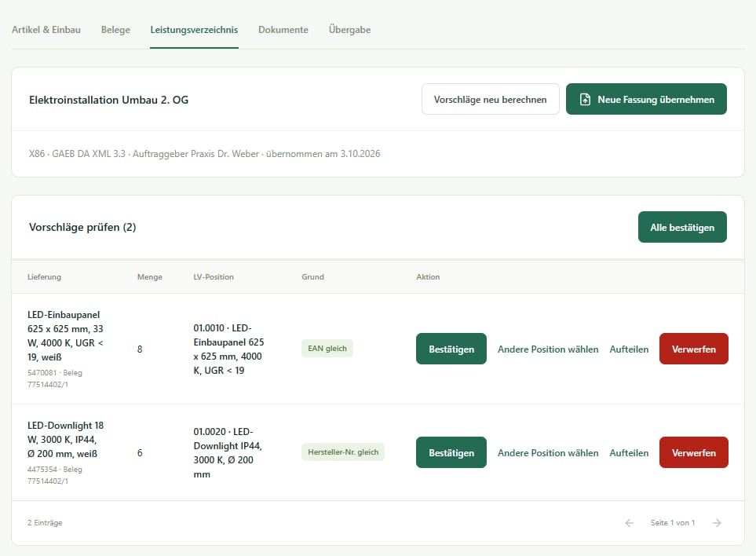Click Alle bestätigen button

tap(682, 227)
